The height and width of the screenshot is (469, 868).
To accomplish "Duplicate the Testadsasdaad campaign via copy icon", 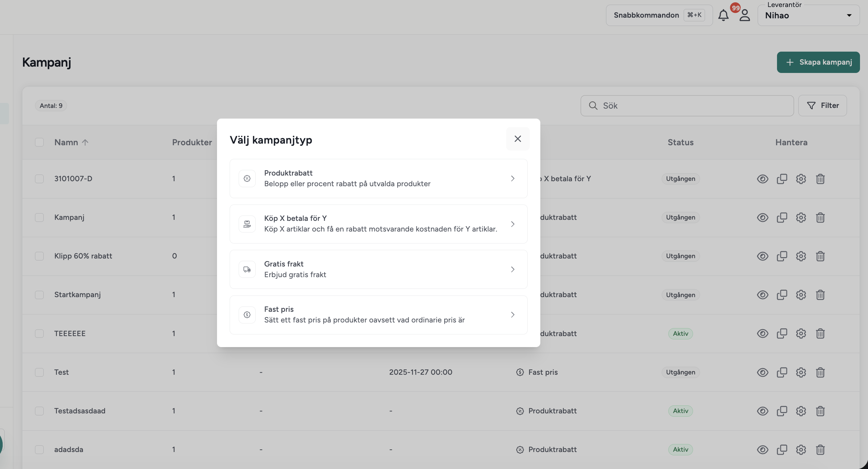I will tap(782, 411).
